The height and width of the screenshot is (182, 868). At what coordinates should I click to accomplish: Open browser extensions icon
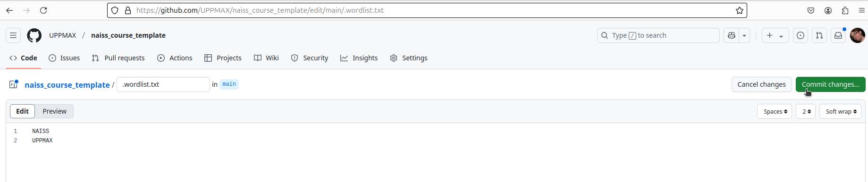845,10
